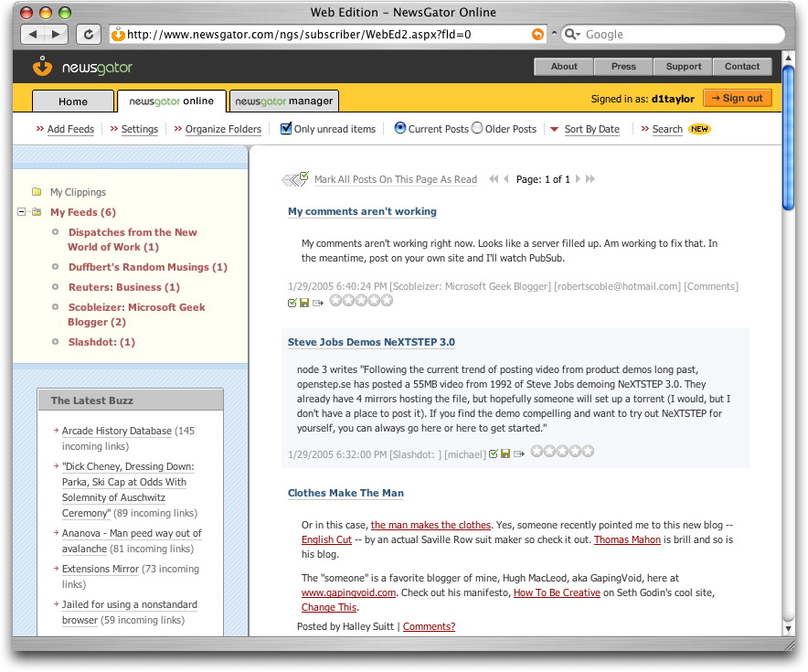Open the Google search engine dropdown
808x672 pixels.
pyautogui.click(x=572, y=35)
